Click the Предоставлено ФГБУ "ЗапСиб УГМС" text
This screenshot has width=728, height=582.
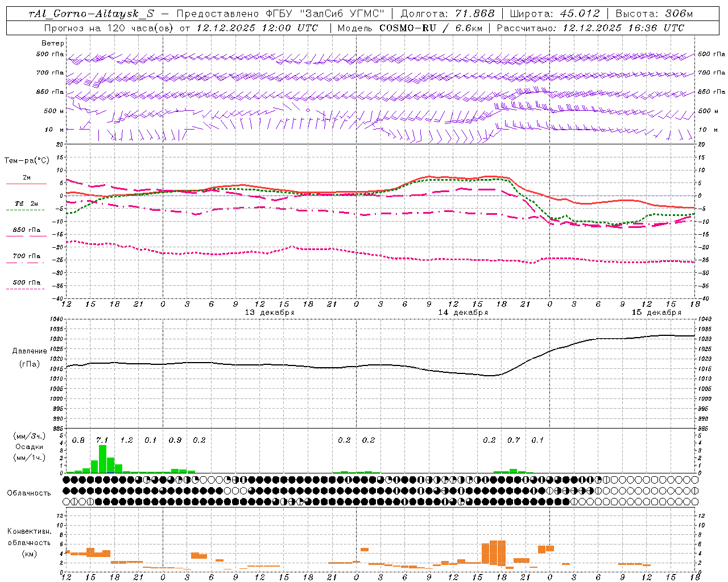pyautogui.click(x=282, y=14)
